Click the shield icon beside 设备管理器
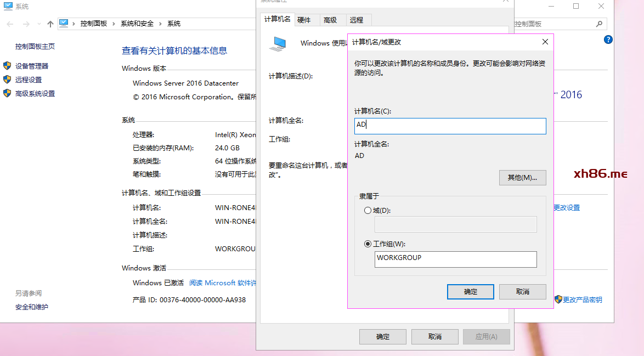 point(7,66)
